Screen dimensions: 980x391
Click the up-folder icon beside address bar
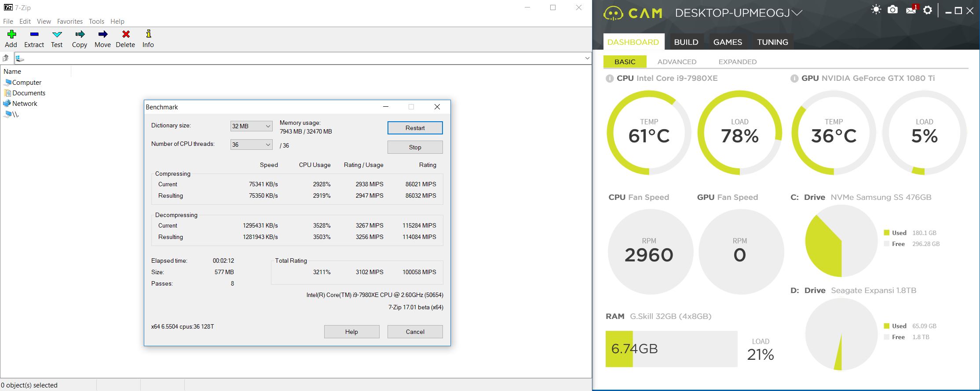pos(6,58)
